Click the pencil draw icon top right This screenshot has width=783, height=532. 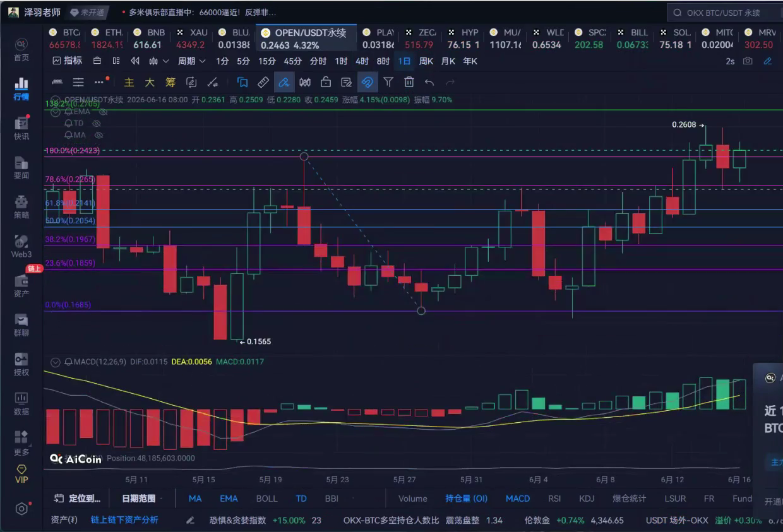point(768,61)
